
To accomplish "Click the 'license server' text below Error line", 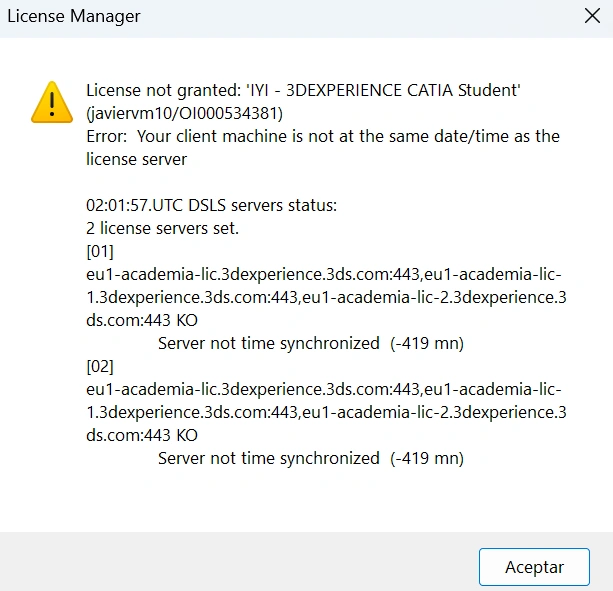I will pyautogui.click(x=136, y=159).
